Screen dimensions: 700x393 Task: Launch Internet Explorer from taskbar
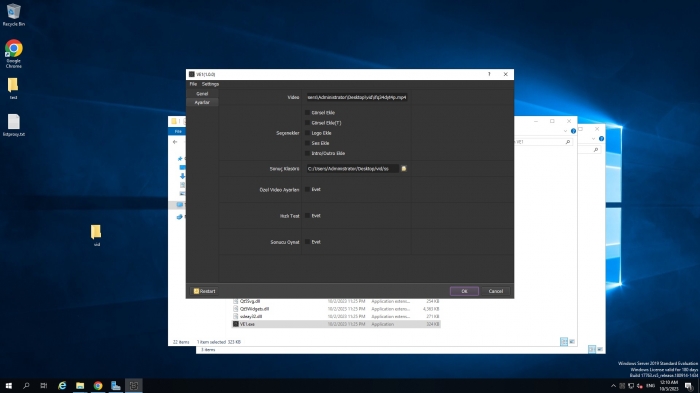tap(62, 385)
